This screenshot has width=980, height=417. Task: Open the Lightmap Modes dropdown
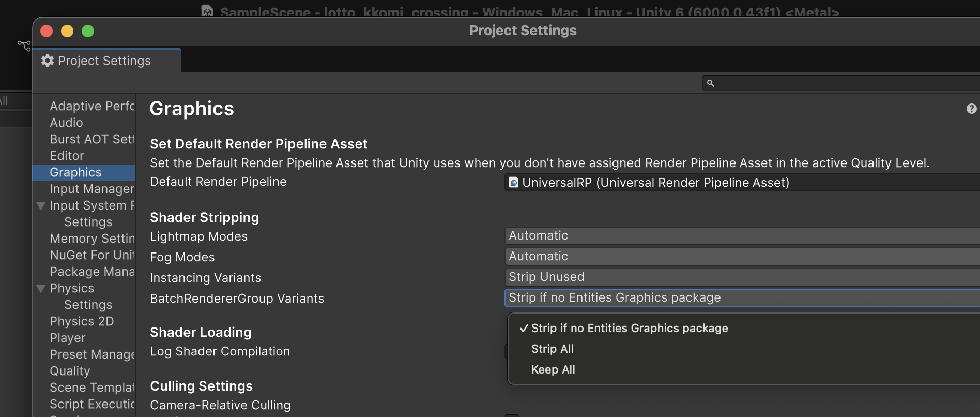(x=742, y=235)
